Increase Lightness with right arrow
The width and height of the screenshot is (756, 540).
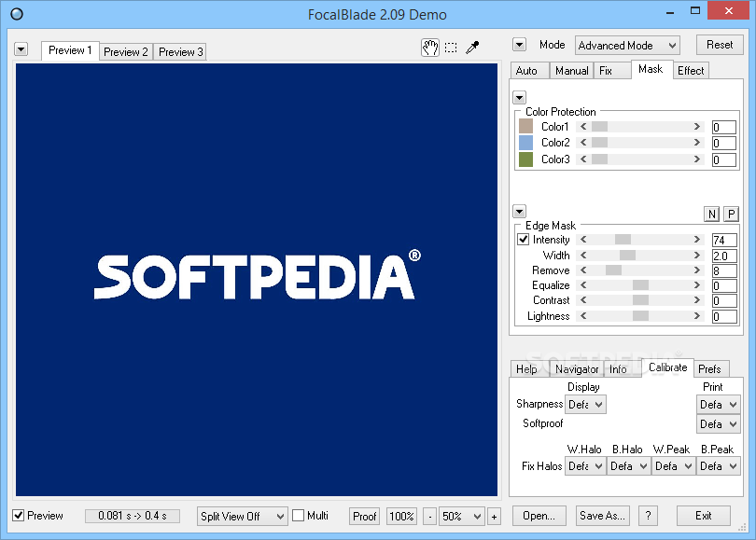coord(696,316)
